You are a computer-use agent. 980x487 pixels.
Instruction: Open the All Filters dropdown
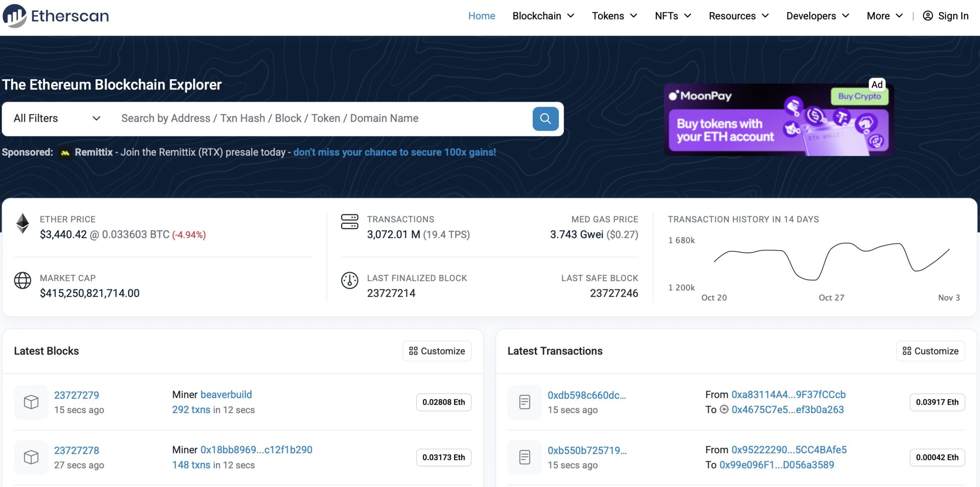coord(57,119)
